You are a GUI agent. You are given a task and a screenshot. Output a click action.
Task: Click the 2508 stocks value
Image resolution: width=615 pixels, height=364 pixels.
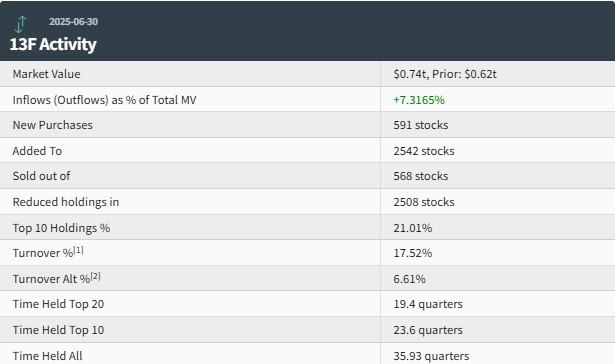point(424,202)
